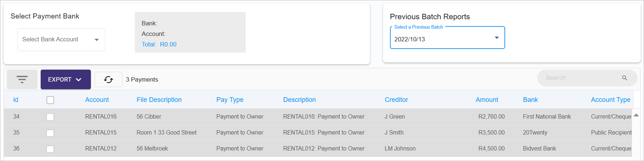Select the RENTAL015 payment row
Image resolution: width=644 pixels, height=161 pixels.
[318, 133]
